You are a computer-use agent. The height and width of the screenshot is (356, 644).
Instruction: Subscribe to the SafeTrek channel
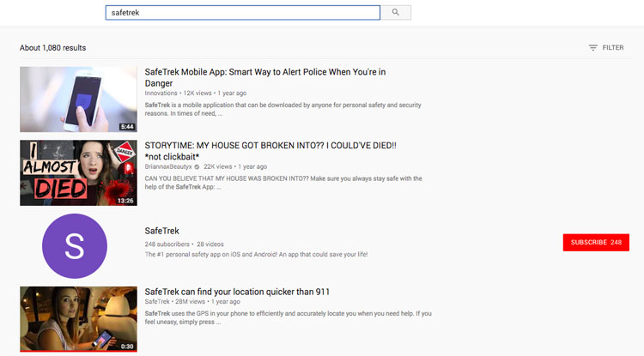point(596,243)
